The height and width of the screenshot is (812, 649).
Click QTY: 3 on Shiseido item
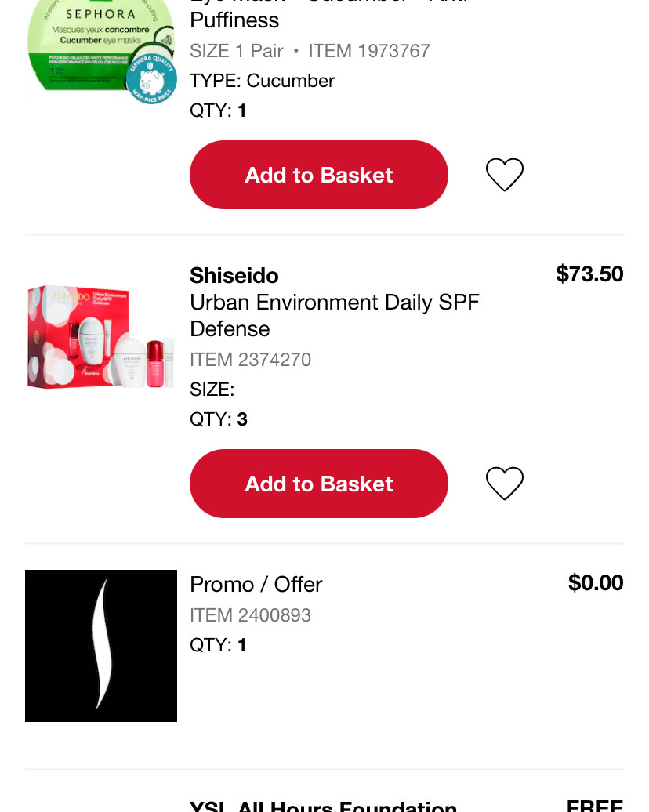tap(219, 419)
